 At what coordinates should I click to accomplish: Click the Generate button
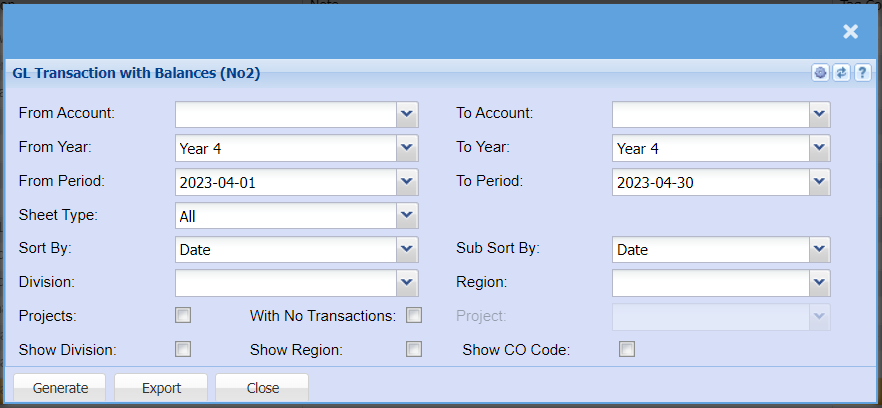click(x=60, y=388)
